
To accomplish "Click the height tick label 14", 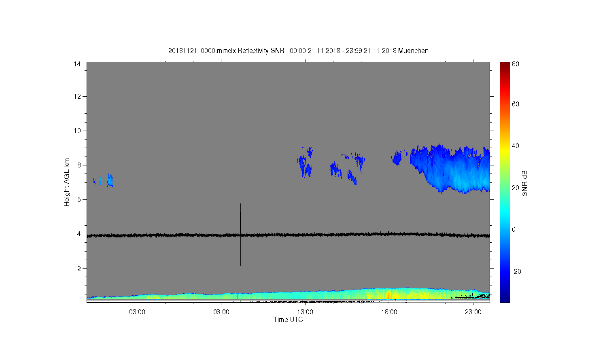I will point(77,64).
